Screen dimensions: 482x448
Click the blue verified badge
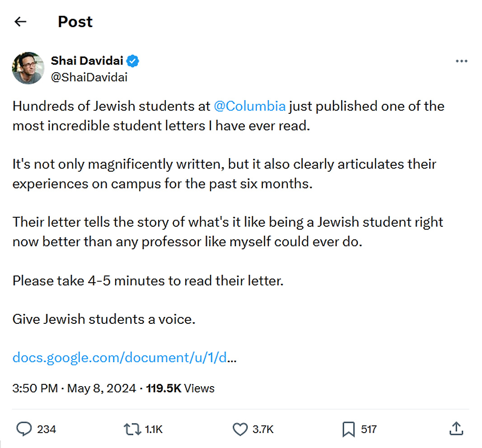coord(133,61)
